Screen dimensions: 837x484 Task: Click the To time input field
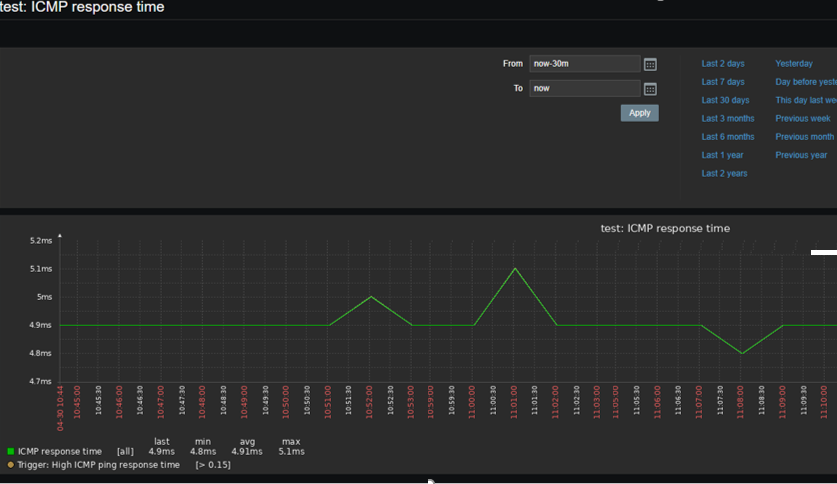click(x=584, y=88)
